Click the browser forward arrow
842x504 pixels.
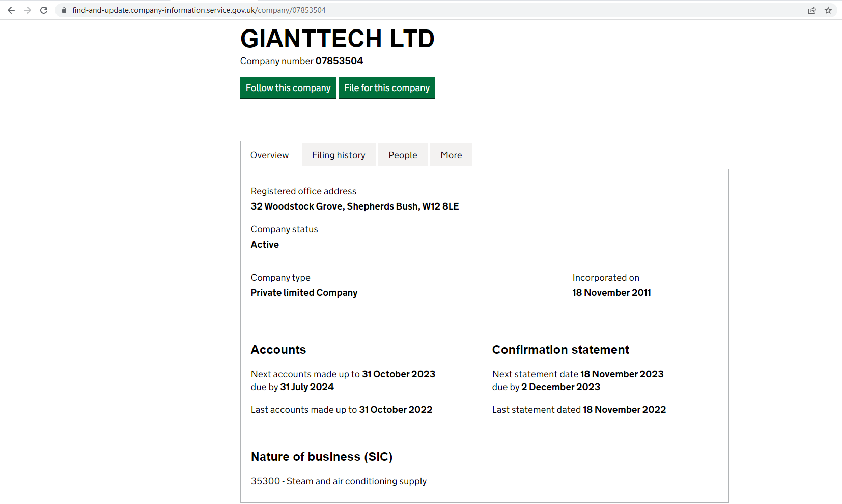(27, 10)
